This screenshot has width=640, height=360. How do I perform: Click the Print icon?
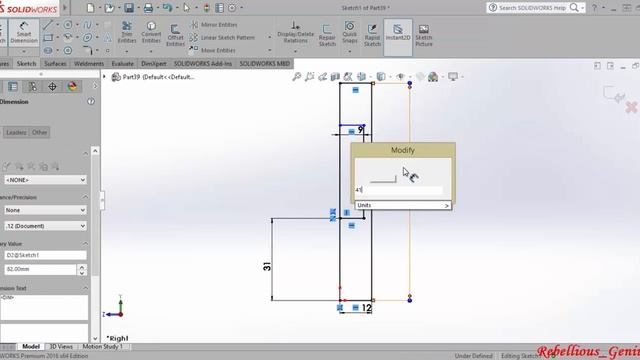click(148, 8)
